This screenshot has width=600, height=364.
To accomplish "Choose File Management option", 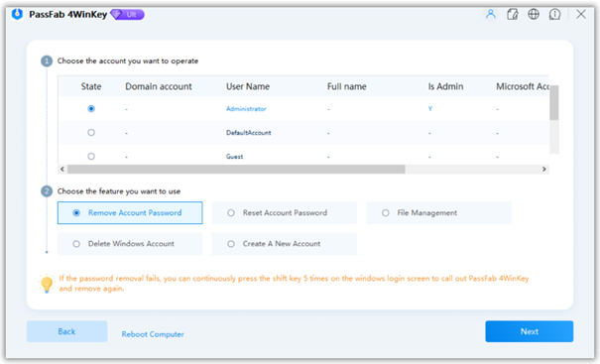I will 439,213.
